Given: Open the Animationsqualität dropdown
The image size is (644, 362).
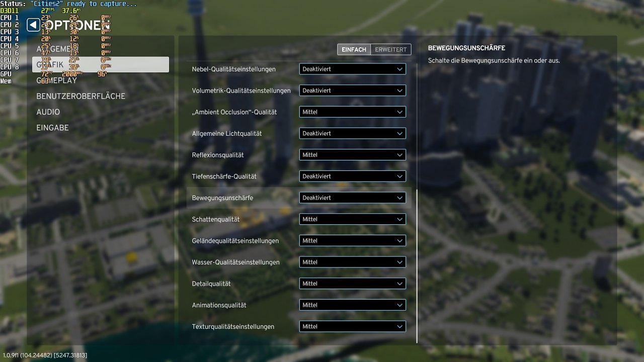Looking at the screenshot, I should 353,305.
